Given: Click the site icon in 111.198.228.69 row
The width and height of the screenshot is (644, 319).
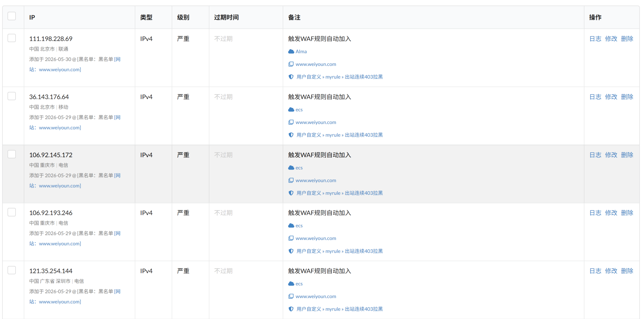Looking at the screenshot, I should click(x=291, y=64).
